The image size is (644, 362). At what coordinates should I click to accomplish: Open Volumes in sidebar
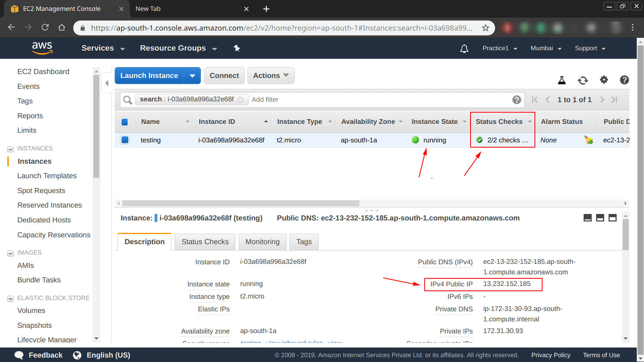click(31, 311)
